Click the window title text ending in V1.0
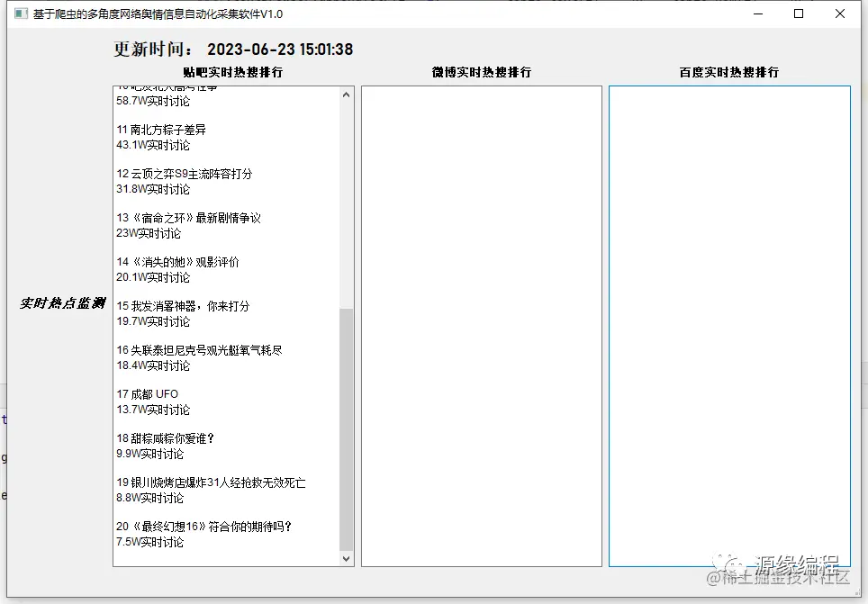Screen dimensions: 868x604 tap(158, 14)
